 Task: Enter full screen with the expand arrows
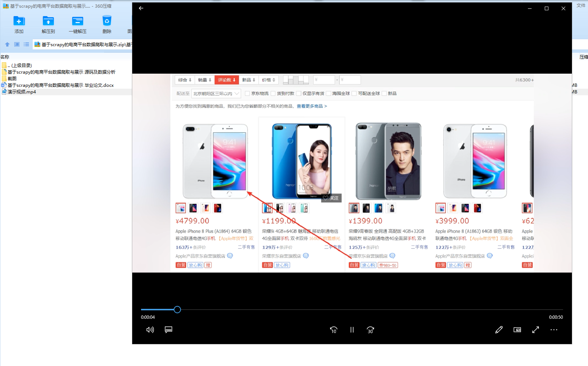(536, 330)
